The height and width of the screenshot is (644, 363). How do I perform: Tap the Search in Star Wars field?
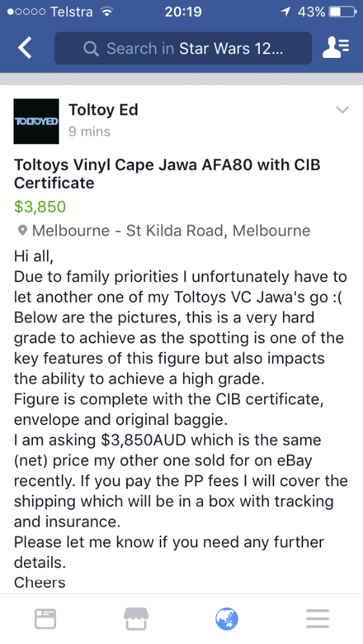[x=183, y=48]
